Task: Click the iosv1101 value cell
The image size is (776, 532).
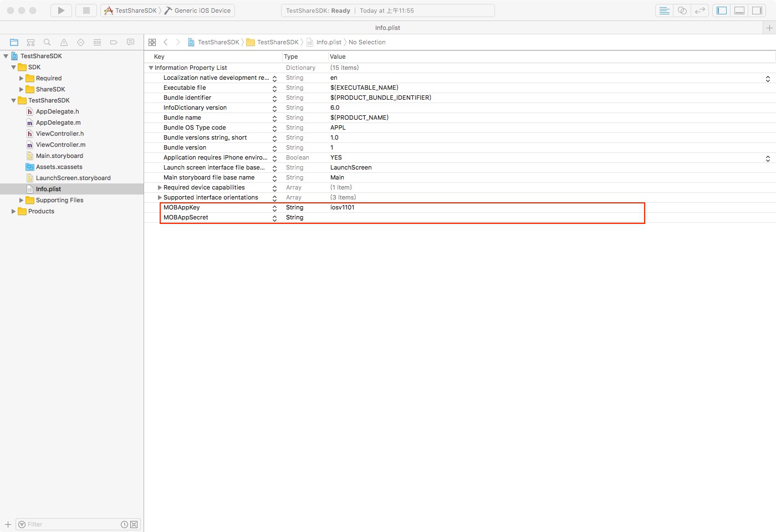Action: click(x=342, y=207)
